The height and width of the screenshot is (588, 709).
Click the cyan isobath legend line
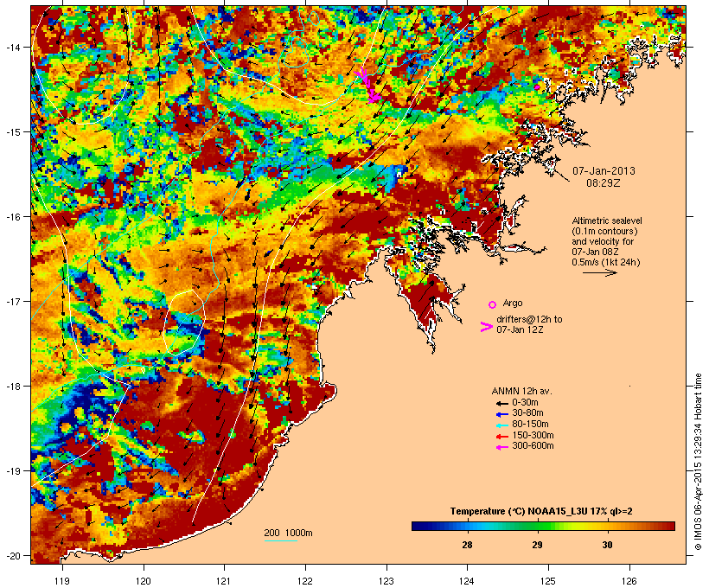pyautogui.click(x=280, y=540)
